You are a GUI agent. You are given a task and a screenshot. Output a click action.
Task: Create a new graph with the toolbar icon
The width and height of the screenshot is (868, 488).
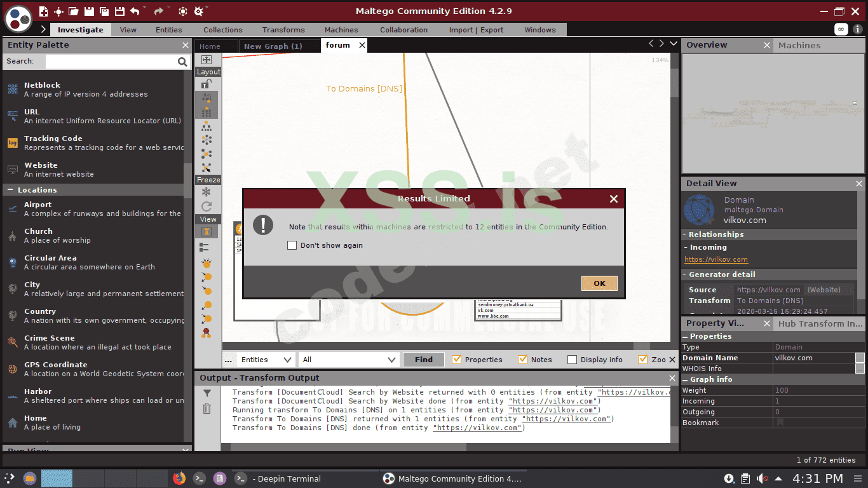click(x=43, y=11)
